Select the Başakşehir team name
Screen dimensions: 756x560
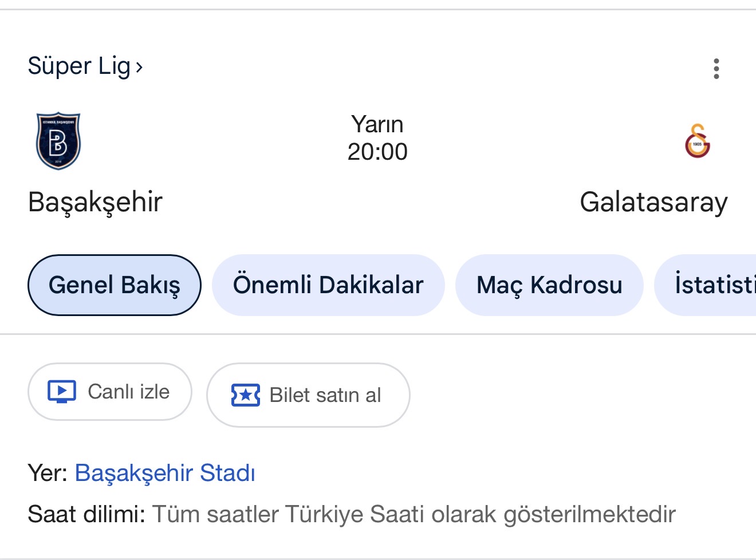coord(95,202)
